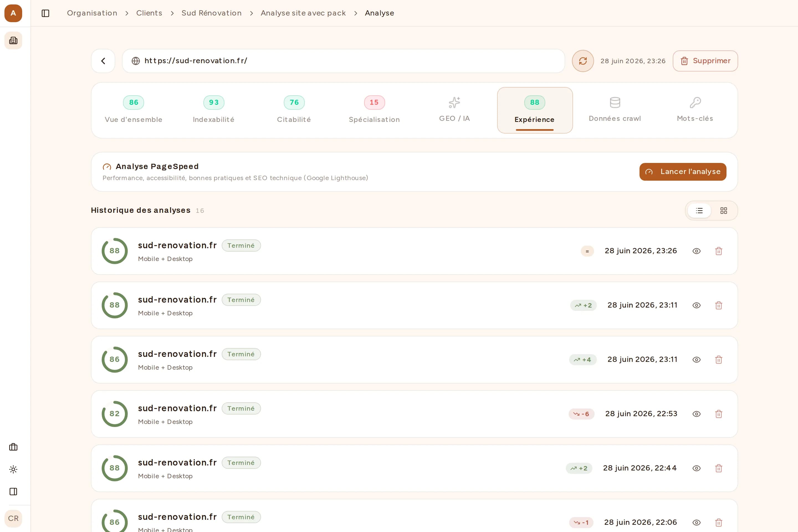Click the Terminé badge on 22:53 row
The height and width of the screenshot is (532, 798).
coord(241,408)
